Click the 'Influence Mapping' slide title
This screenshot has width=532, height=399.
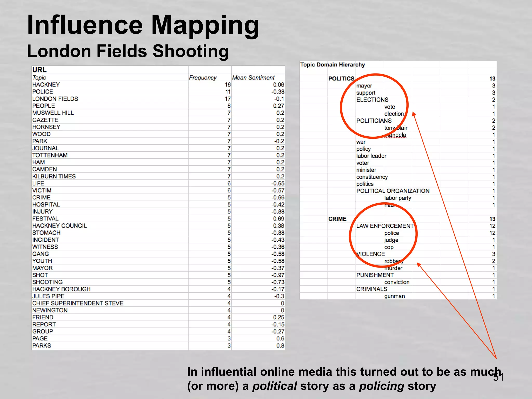pos(143,25)
